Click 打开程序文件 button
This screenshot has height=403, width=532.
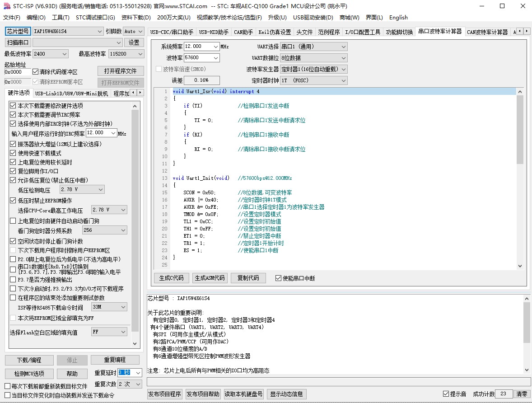coord(121,71)
